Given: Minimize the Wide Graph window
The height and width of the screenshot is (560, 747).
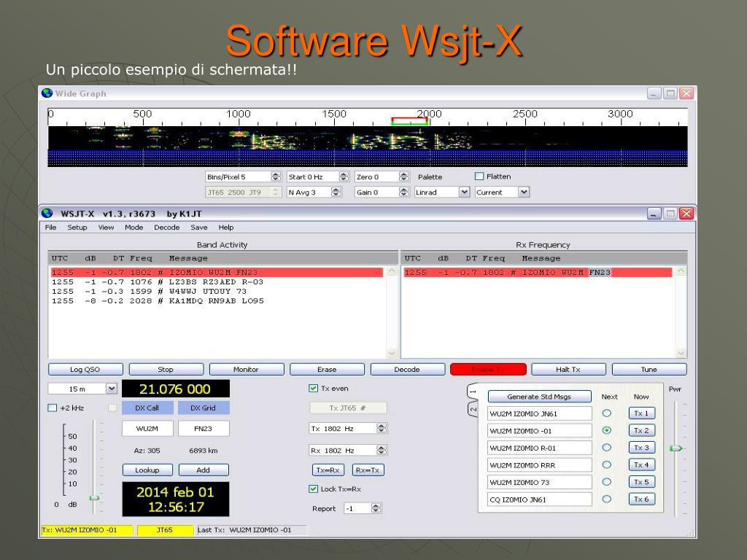Looking at the screenshot, I should tap(654, 93).
